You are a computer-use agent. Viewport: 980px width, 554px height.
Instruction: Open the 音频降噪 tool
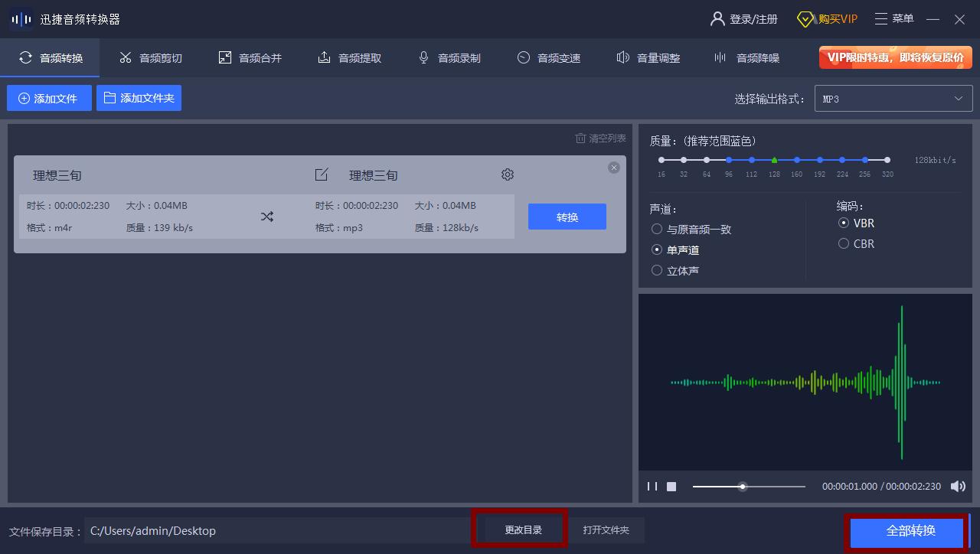coord(744,57)
